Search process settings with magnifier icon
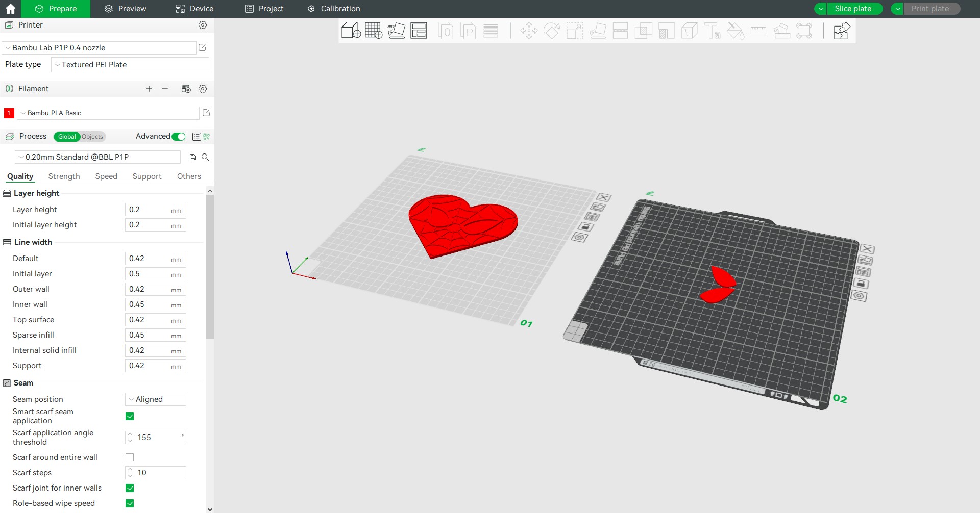Image resolution: width=980 pixels, height=513 pixels. click(x=205, y=157)
